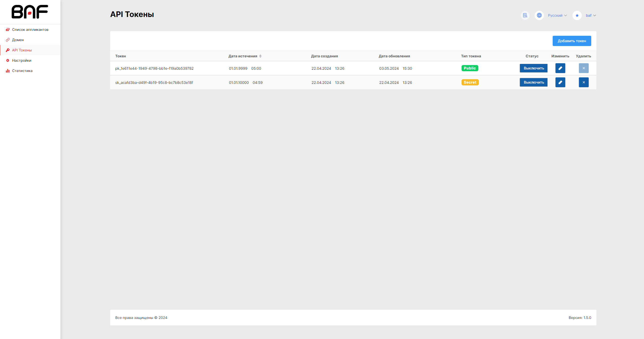Click Дата обновления column header
The height and width of the screenshot is (339, 644).
point(394,56)
